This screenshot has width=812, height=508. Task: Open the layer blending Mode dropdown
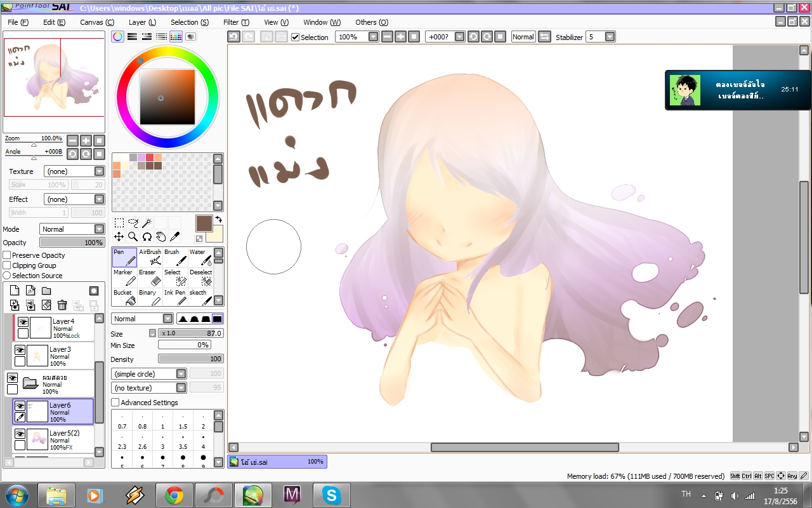72,229
